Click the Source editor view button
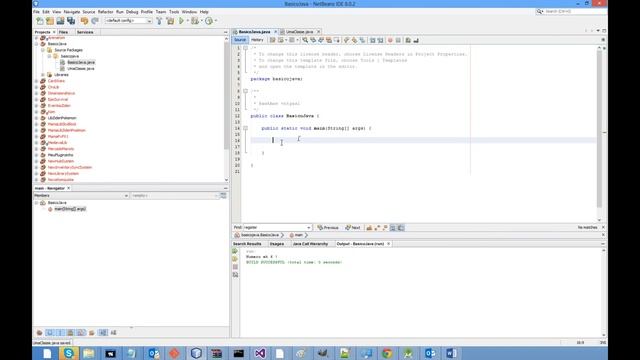Viewport: 640px width, 360px height. pyautogui.click(x=240, y=40)
